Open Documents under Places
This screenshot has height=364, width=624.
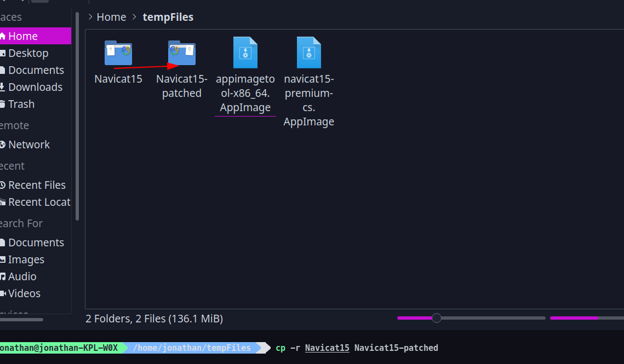click(x=36, y=70)
